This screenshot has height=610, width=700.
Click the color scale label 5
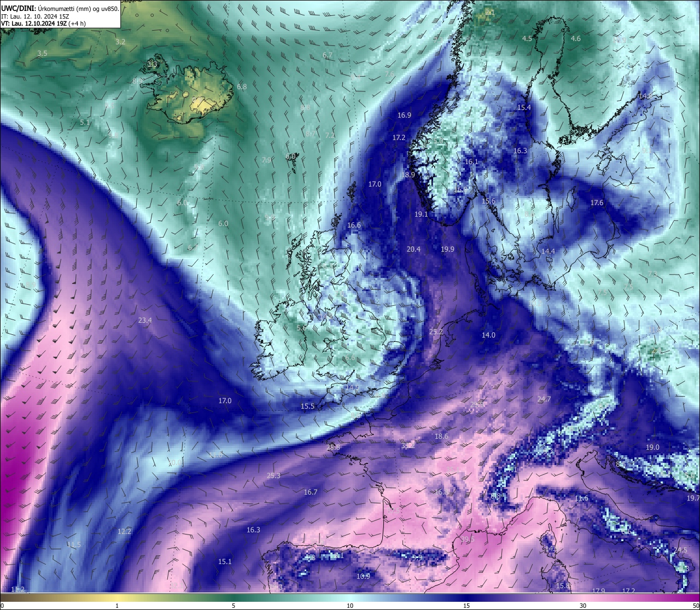click(234, 606)
